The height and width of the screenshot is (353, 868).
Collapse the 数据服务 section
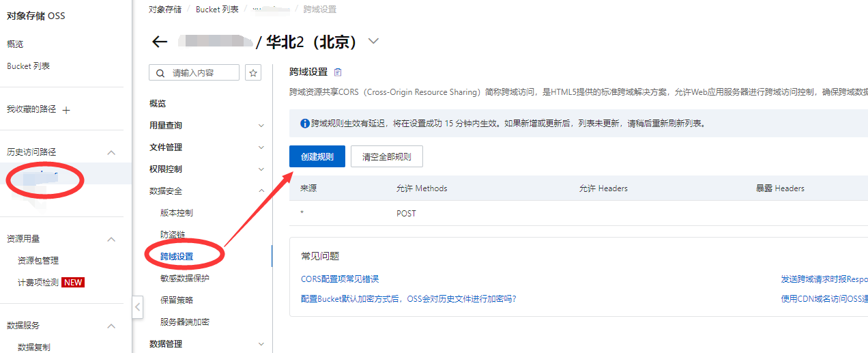[x=111, y=326]
